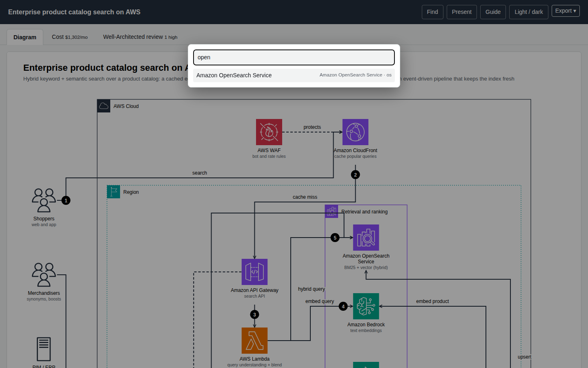The image size is (588, 368).
Task: Select the Amazon Bedrock icon
Action: point(366,306)
